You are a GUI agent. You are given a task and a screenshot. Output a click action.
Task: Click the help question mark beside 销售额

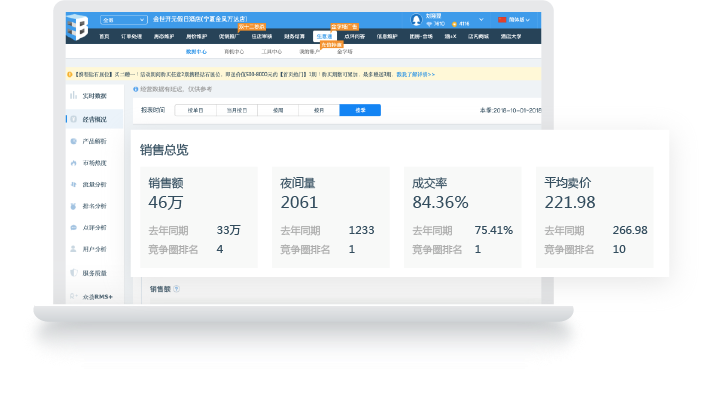pos(176,289)
